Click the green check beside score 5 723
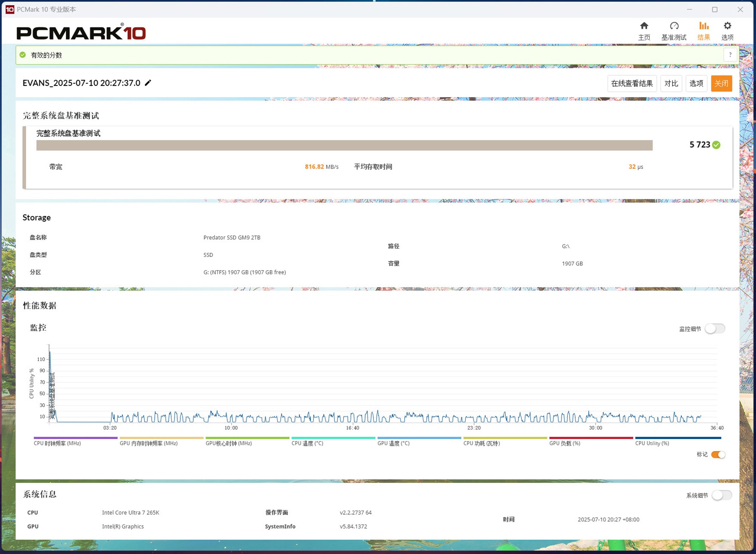Viewport: 756px width, 554px height. pos(716,145)
